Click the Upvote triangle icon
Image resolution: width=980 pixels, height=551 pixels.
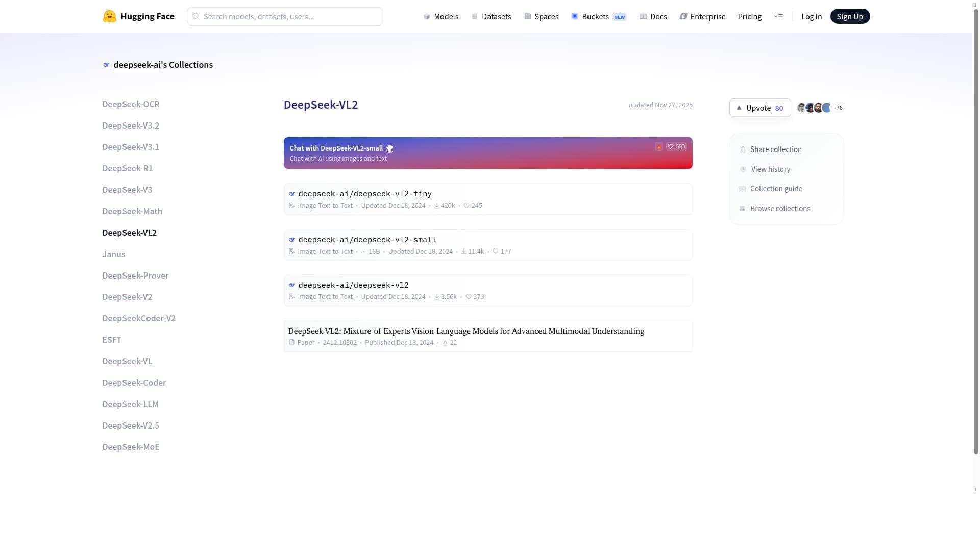pos(739,108)
